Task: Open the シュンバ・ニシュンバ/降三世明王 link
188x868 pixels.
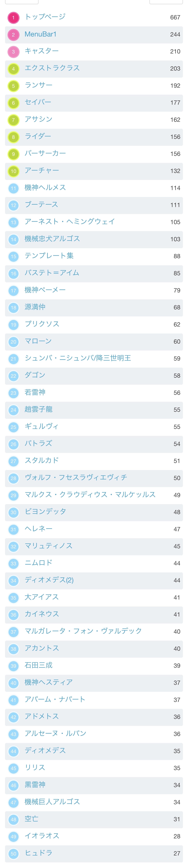Action: point(78,358)
